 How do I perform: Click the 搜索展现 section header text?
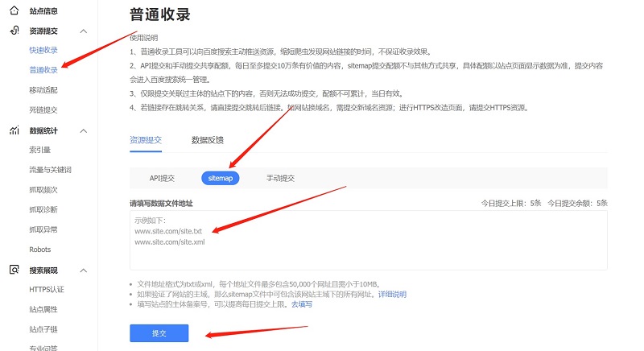43,270
